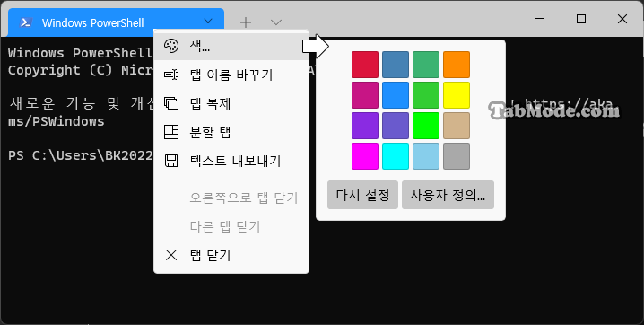This screenshot has height=325, width=644.
Task: Choose 탭 복제 from the context menu
Action: click(x=231, y=103)
